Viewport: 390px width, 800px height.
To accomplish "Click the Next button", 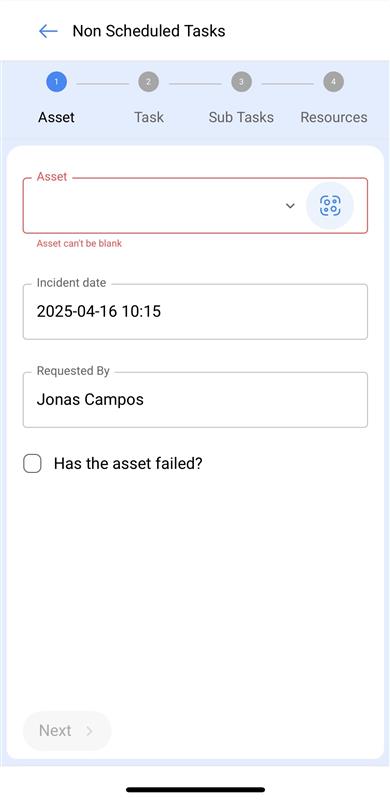I will click(x=67, y=731).
